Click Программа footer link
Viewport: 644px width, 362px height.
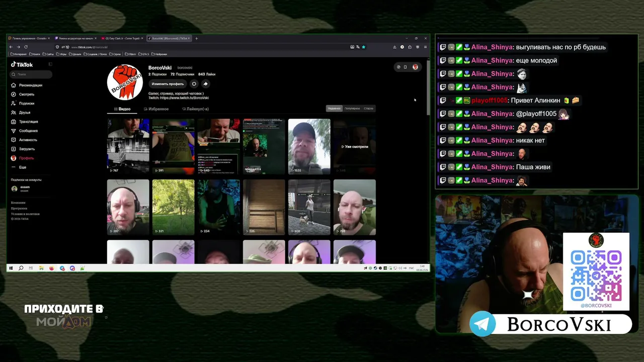coord(19,208)
